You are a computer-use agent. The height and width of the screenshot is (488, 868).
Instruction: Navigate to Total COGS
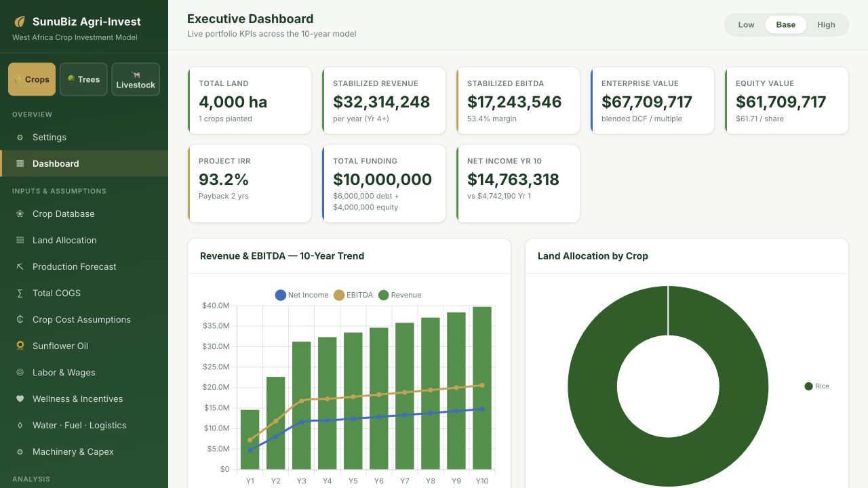tap(84, 293)
